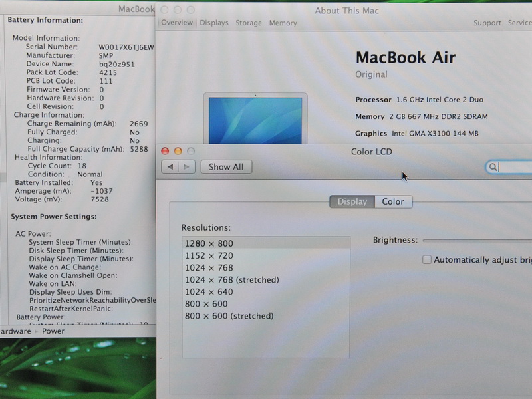Viewport: 532px width, 399px height.
Task: Click the RestartAfterKernelPanic row
Action: coord(71,309)
